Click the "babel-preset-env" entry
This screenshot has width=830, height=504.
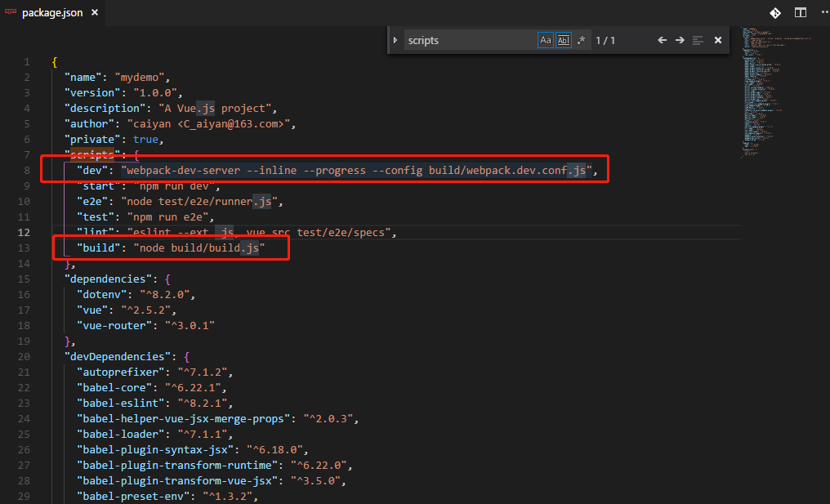click(133, 496)
